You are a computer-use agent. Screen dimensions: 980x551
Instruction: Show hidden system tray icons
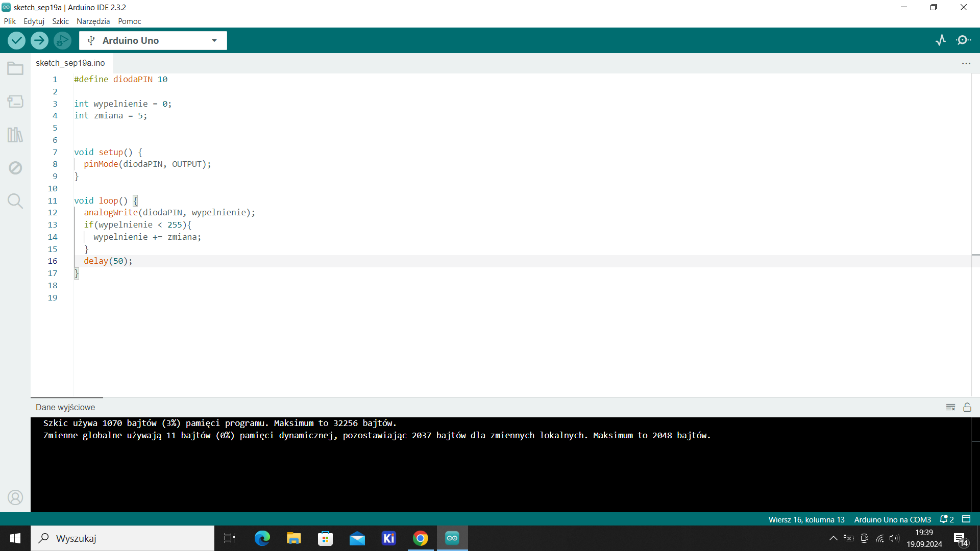coord(833,538)
